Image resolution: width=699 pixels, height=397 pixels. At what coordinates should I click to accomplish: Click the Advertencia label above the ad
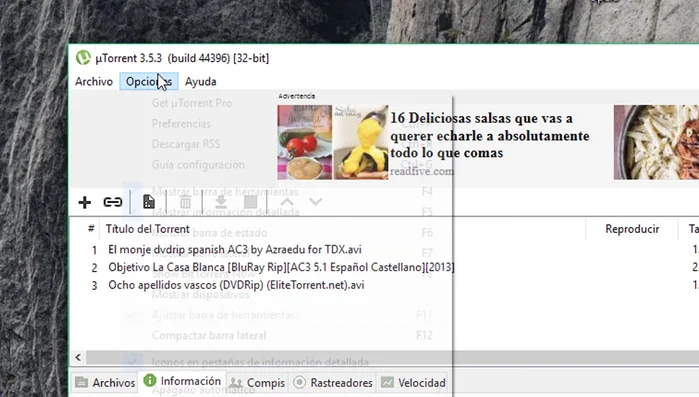296,96
